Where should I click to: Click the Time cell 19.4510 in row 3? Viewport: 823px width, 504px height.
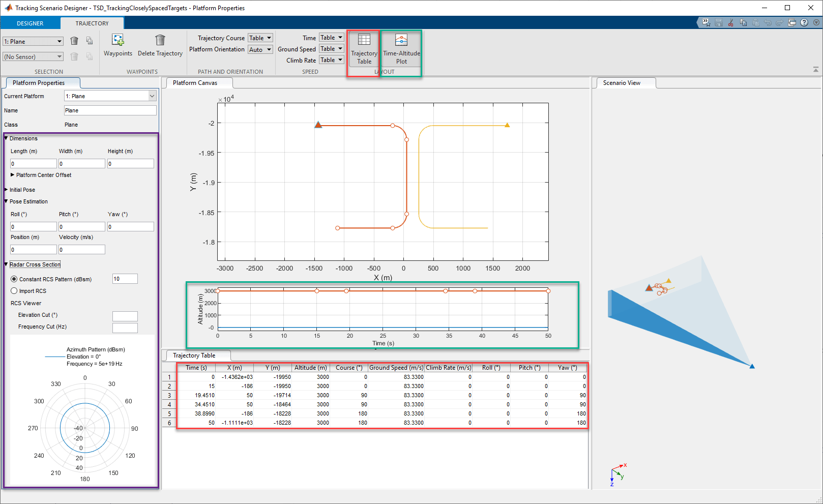click(196, 395)
